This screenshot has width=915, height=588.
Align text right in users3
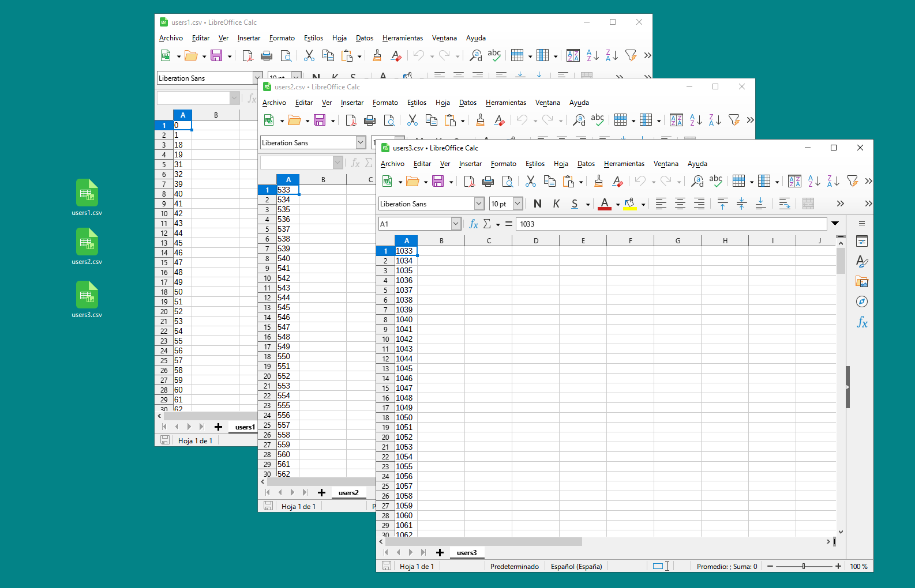point(699,203)
